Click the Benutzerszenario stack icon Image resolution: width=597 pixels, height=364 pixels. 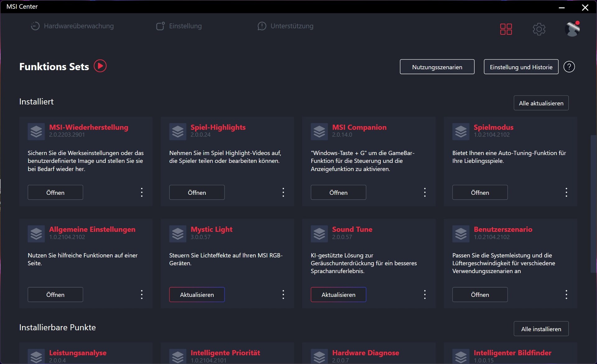point(461,234)
